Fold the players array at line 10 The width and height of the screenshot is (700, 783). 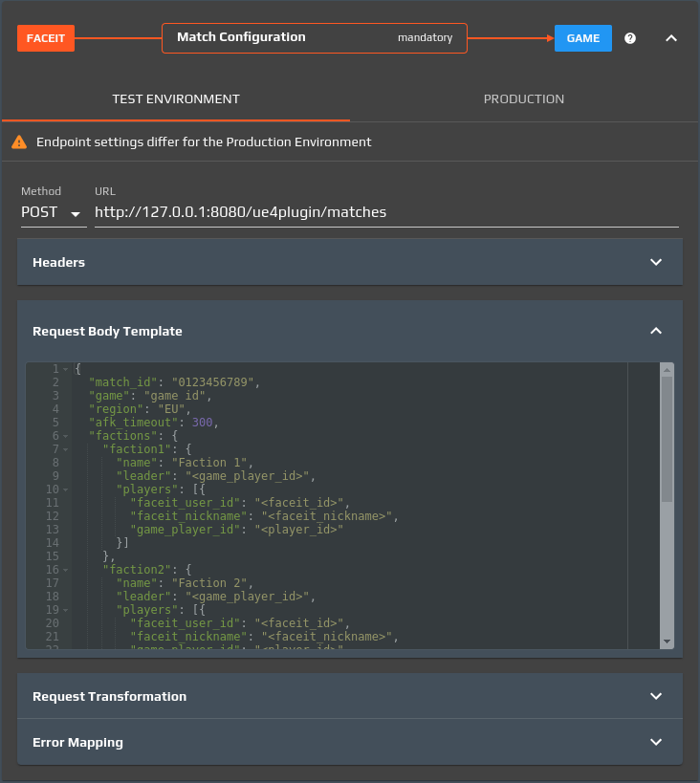pyautogui.click(x=66, y=489)
